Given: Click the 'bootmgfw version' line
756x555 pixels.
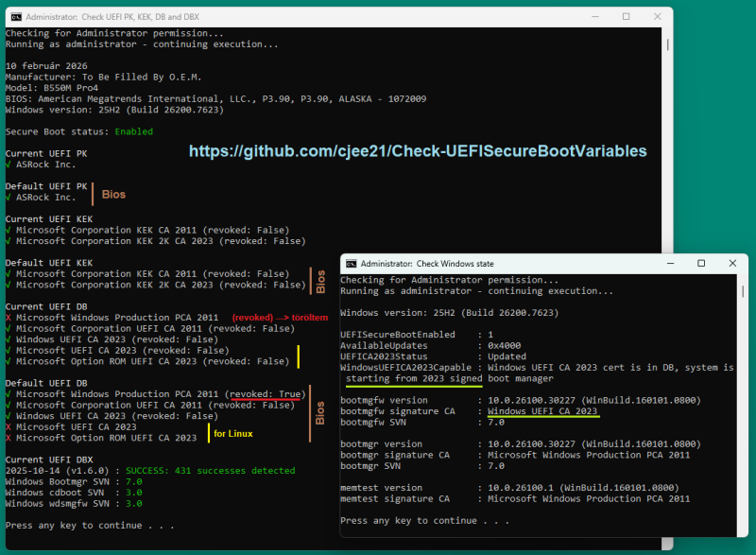Looking at the screenshot, I should click(521, 401).
